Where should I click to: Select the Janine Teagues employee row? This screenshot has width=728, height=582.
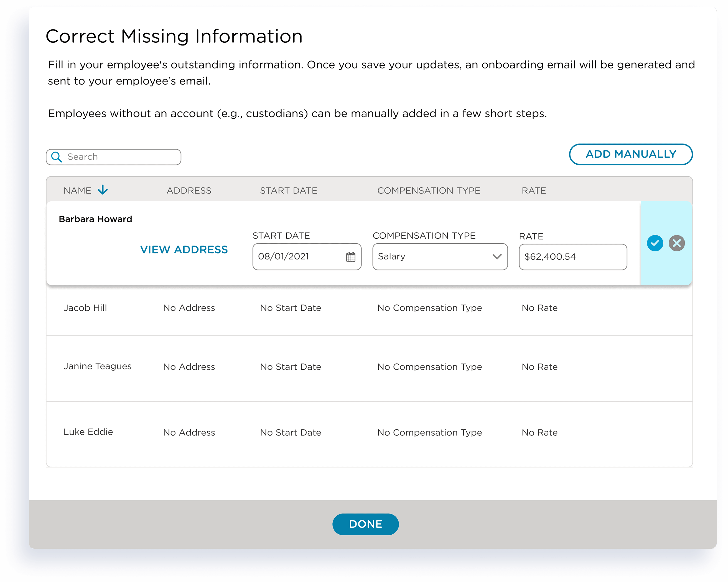click(x=97, y=366)
